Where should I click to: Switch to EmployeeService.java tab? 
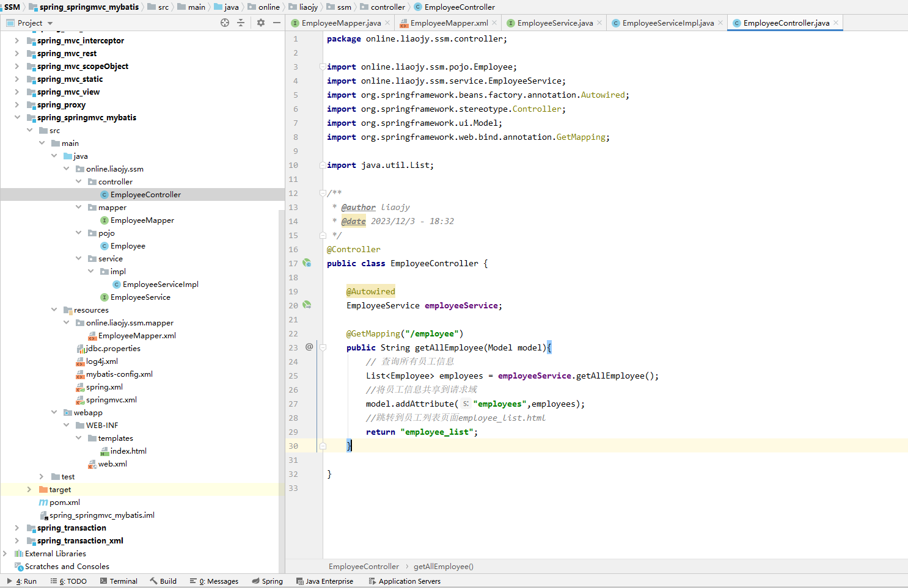[554, 23]
